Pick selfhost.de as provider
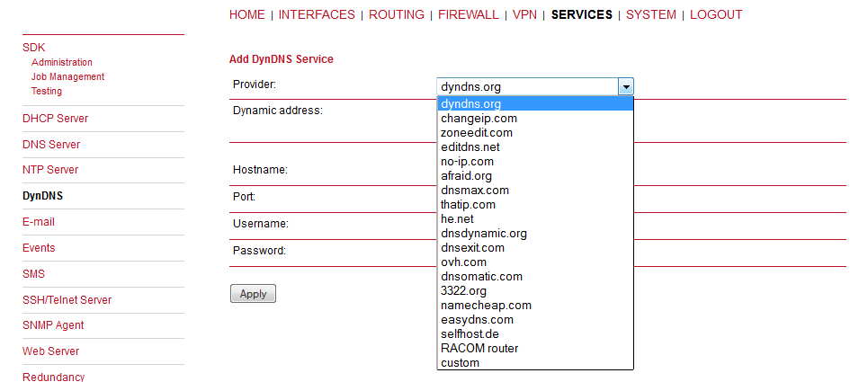Image resolution: width=868 pixels, height=382 pixels. [x=535, y=333]
